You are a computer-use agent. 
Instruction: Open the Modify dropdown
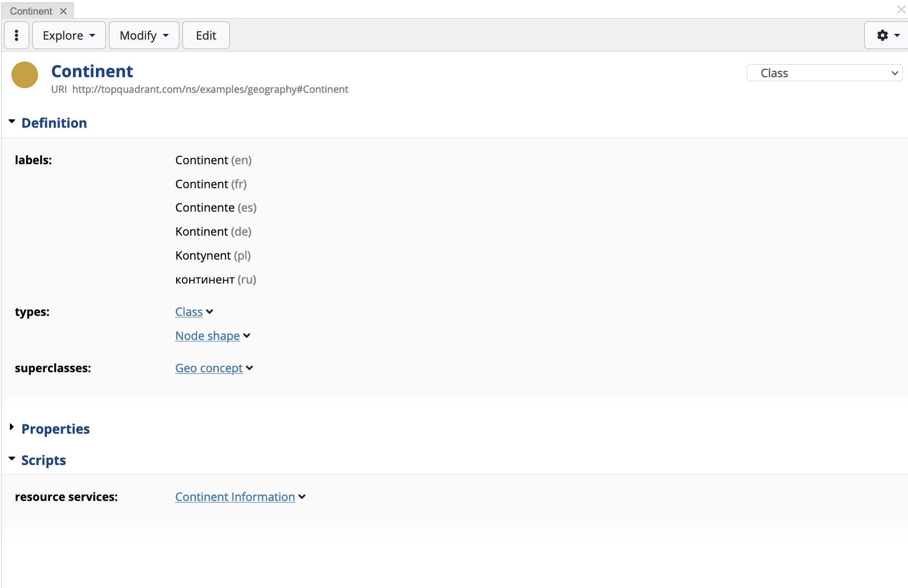tap(144, 35)
